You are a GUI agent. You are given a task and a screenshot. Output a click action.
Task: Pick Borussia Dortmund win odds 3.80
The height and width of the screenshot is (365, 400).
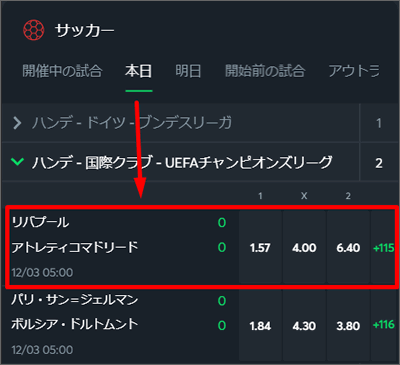348,326
